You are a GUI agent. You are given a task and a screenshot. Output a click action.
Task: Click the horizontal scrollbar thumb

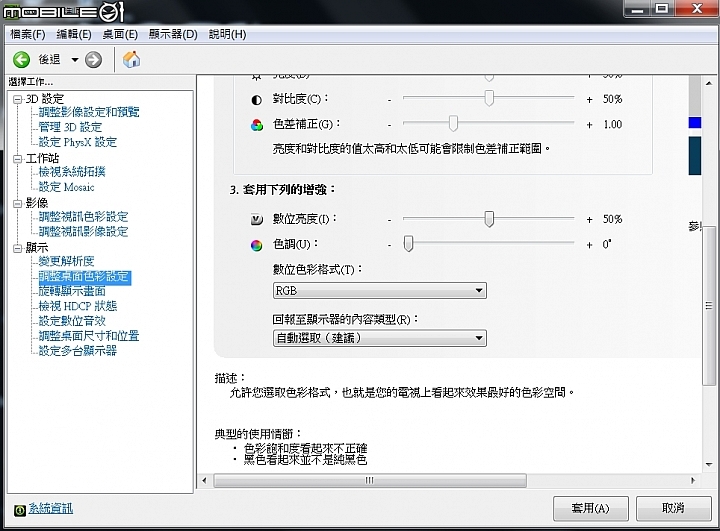pos(370,480)
